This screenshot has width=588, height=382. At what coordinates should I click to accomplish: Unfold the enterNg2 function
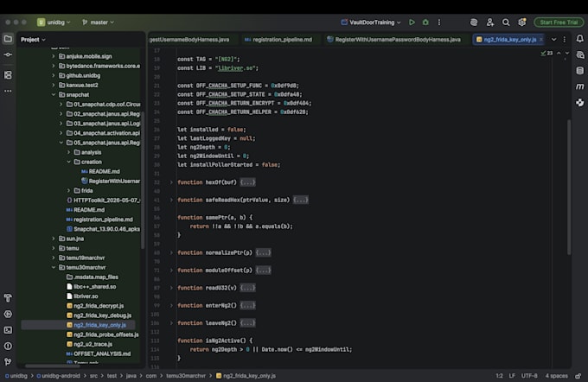pos(171,306)
